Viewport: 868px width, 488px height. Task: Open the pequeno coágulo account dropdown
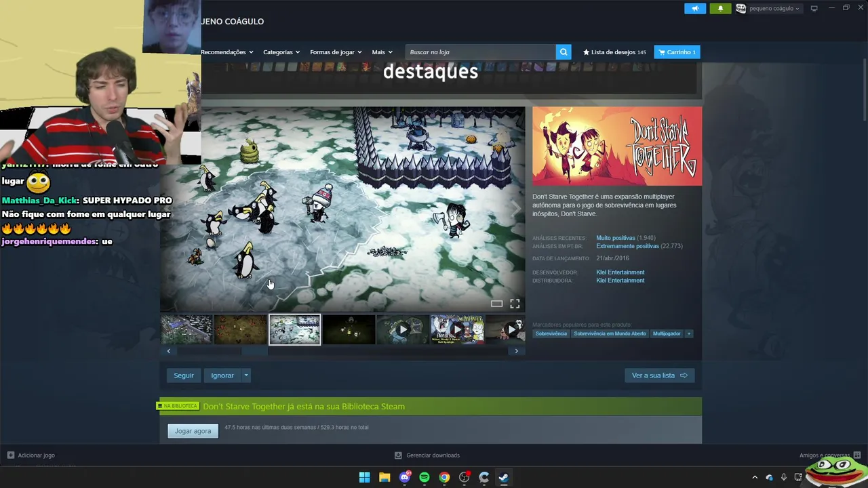pos(774,9)
